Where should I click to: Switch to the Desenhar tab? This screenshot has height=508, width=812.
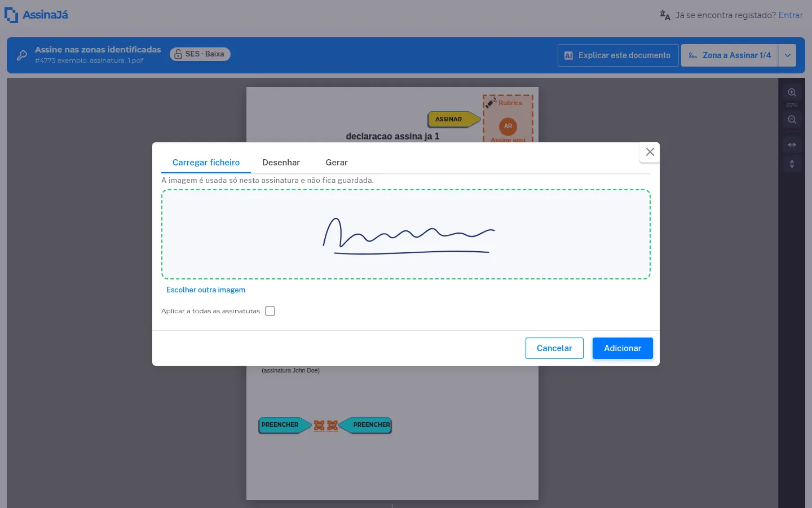tap(281, 163)
